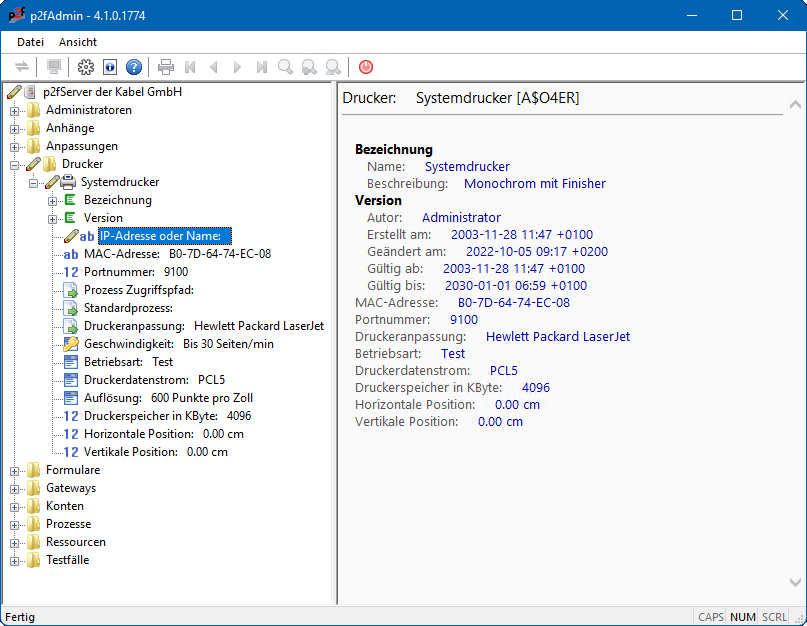Expand the Version node under Systemdrucker
This screenshot has width=807, height=626.
52,218
